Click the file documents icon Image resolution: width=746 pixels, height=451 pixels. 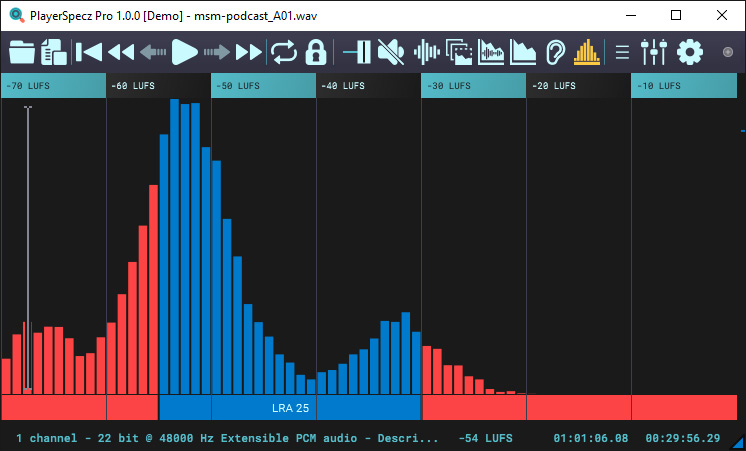click(x=53, y=52)
